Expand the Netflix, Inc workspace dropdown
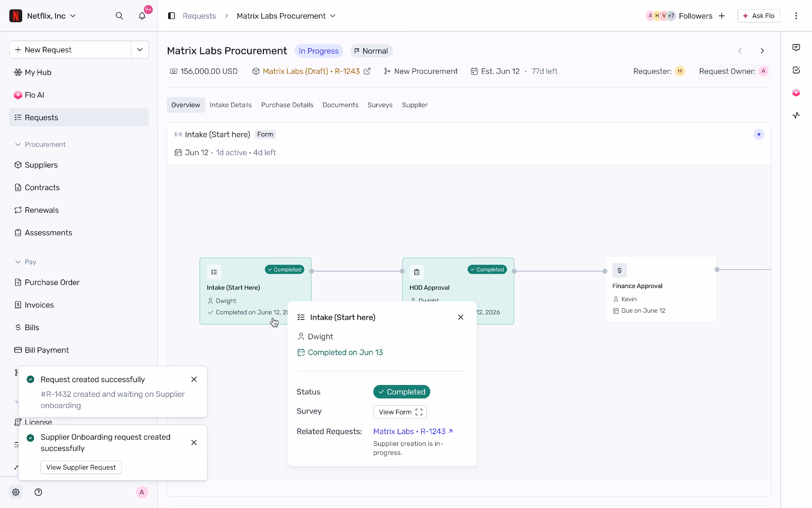This screenshot has height=508, width=812. tap(73, 16)
